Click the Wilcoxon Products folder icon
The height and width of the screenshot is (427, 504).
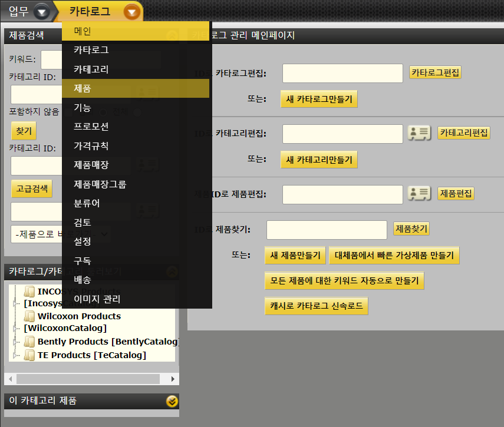tap(29, 316)
